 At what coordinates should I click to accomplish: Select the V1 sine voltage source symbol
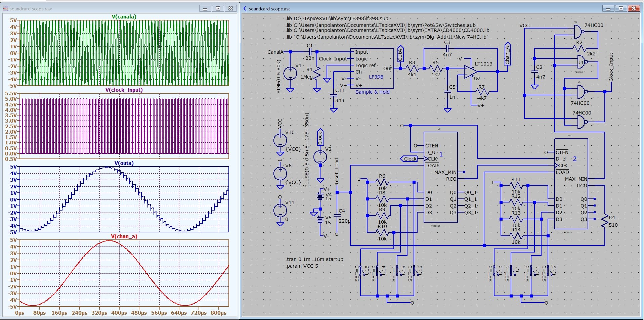(x=290, y=74)
